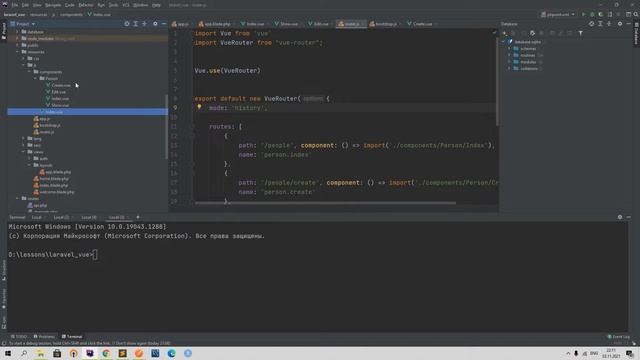This screenshot has height=360, width=640.
Task: Open Chrome from the taskbar
Action: (x=106, y=353)
